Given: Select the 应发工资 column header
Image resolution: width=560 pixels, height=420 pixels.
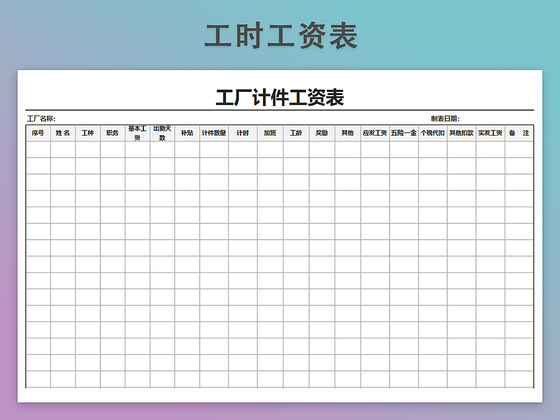Looking at the screenshot, I should pyautogui.click(x=375, y=133).
